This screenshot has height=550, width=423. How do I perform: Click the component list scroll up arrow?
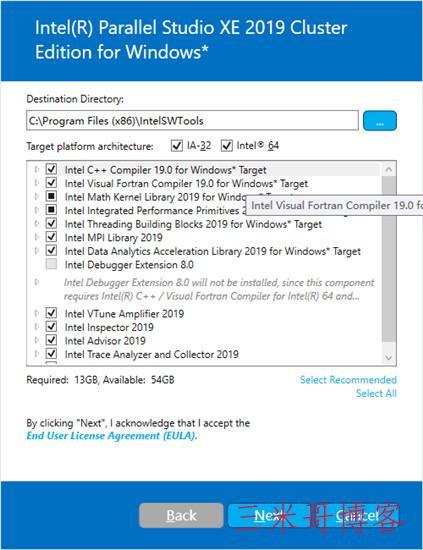pyautogui.click(x=389, y=169)
